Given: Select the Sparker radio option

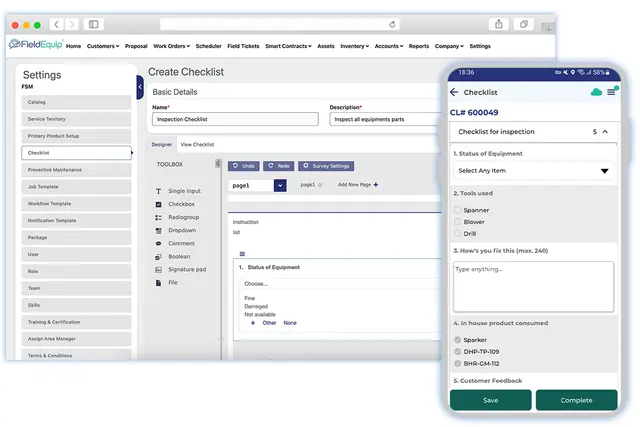Looking at the screenshot, I should (458, 340).
